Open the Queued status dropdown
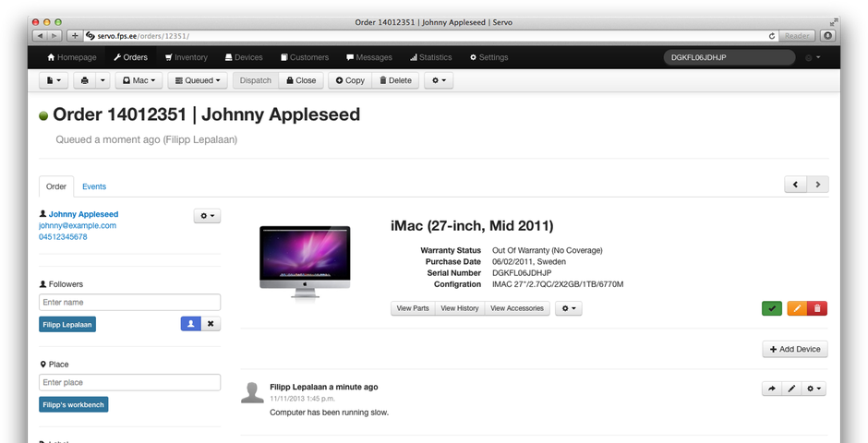 point(198,80)
